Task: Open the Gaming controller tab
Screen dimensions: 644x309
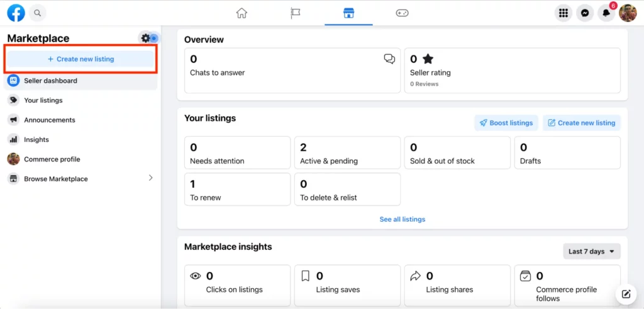Action: pyautogui.click(x=402, y=13)
